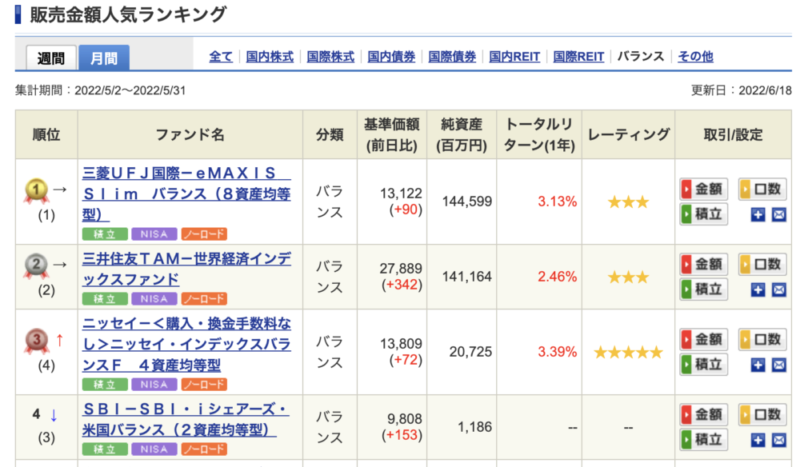Open 三井住友TAM 世界経済インデックスファンド link
The height and width of the screenshot is (467, 800).
click(187, 269)
